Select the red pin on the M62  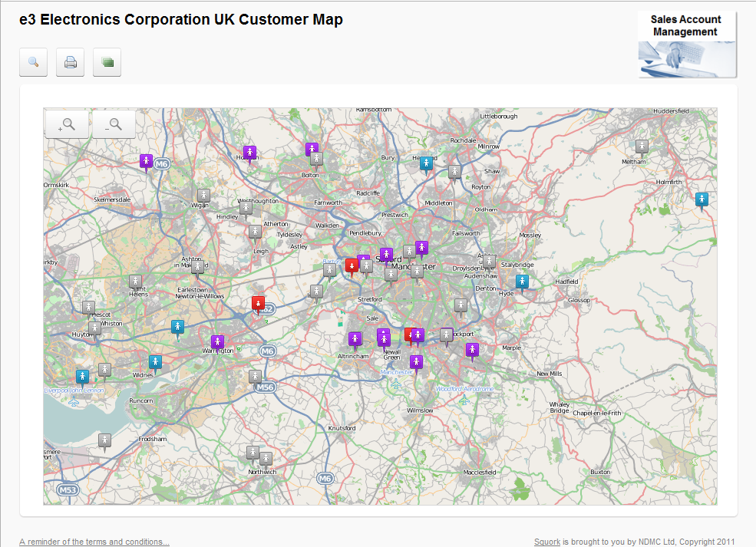click(x=258, y=303)
